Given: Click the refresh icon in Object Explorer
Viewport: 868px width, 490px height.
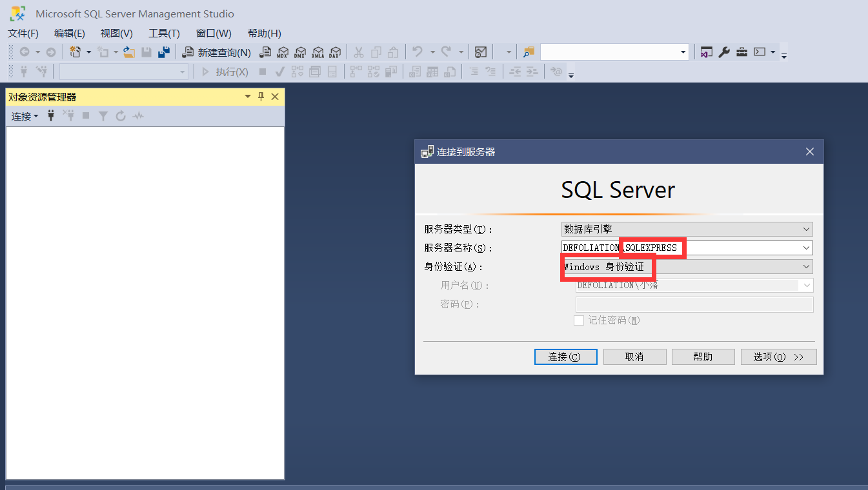Looking at the screenshot, I should click(x=120, y=116).
